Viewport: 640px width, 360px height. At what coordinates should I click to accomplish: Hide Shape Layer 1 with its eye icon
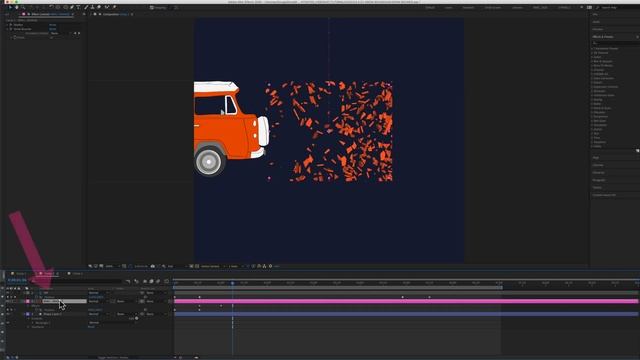click(x=7, y=314)
